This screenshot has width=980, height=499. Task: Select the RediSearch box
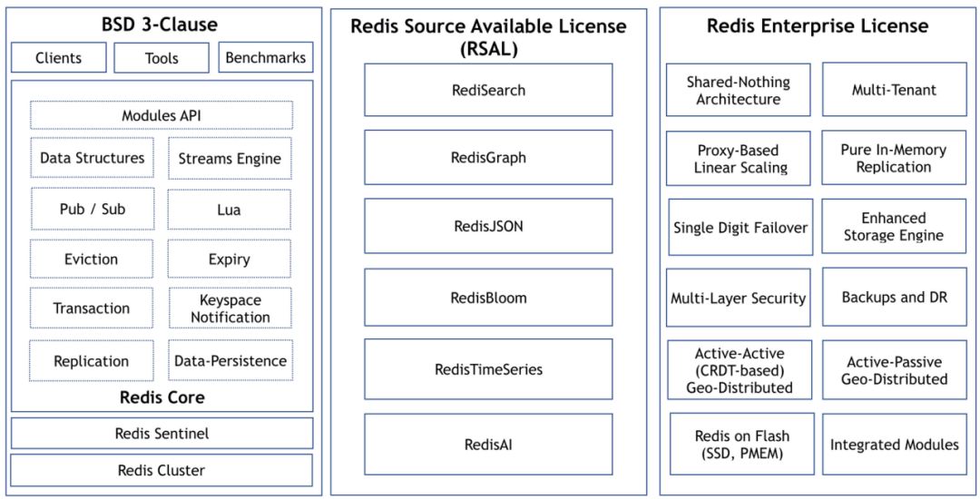488,90
